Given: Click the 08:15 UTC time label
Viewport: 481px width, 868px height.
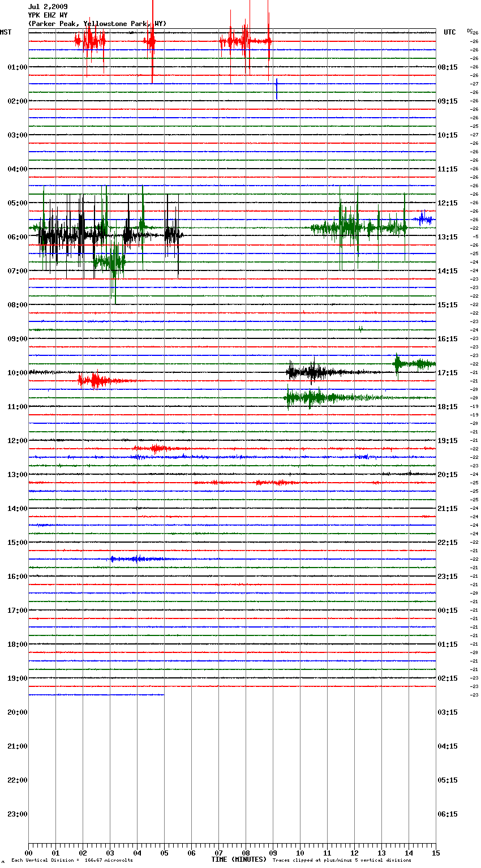Looking at the screenshot, I should coord(448,67).
